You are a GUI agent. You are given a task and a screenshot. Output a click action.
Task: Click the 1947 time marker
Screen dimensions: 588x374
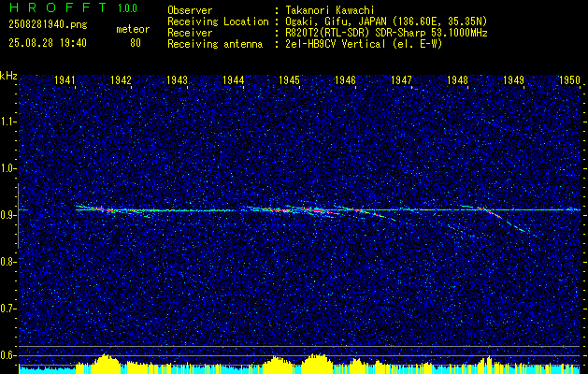401,79
